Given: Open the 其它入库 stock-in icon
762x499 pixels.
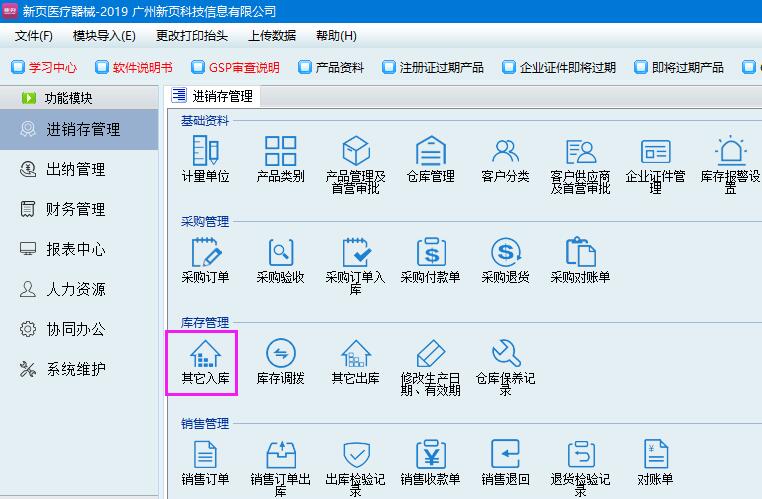Looking at the screenshot, I should point(205,354).
